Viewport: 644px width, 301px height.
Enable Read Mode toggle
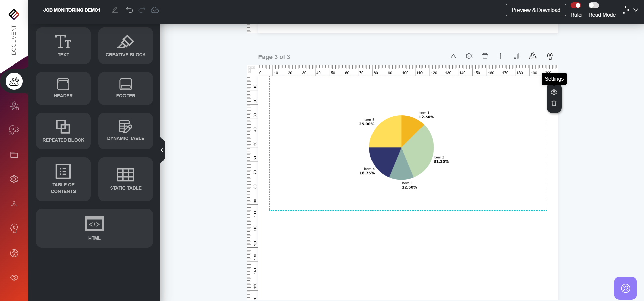click(594, 5)
